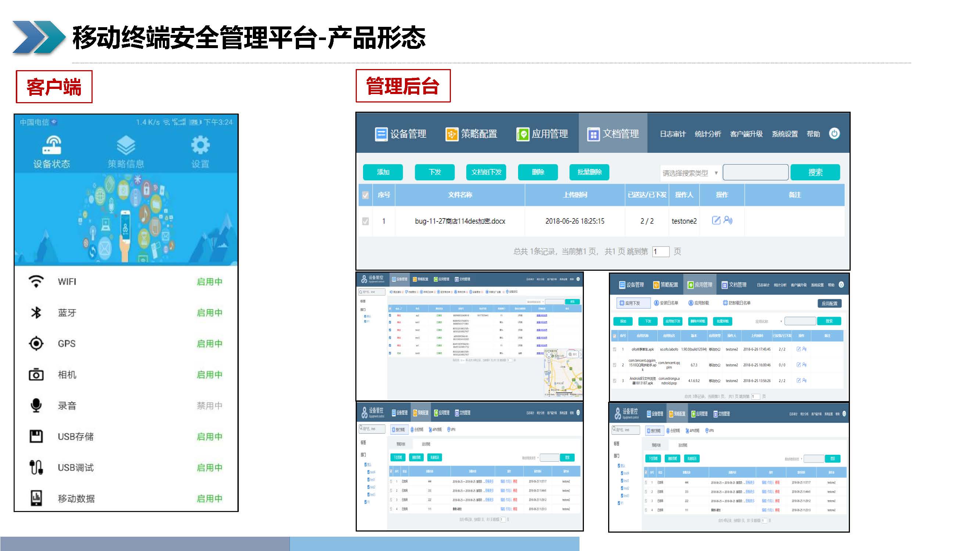Viewport: 980px width, 551px height.
Task: Open the 请选择搜索类型 dropdown
Action: [x=690, y=173]
